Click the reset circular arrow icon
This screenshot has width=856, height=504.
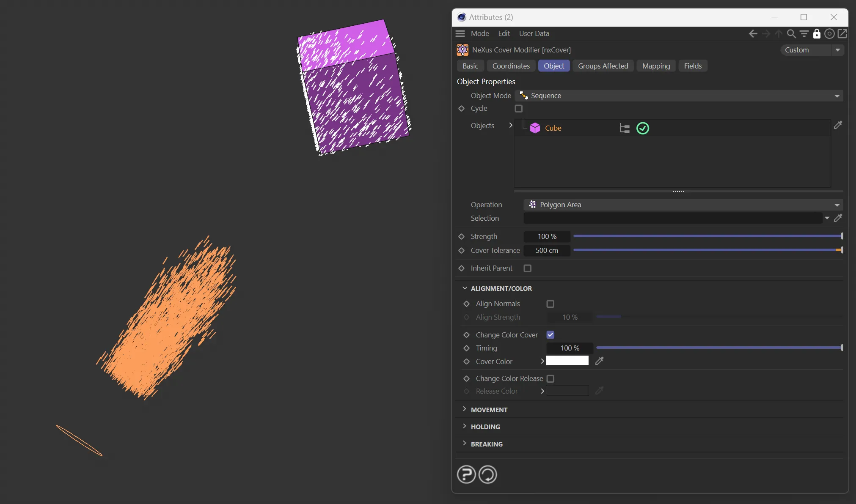[x=487, y=474]
